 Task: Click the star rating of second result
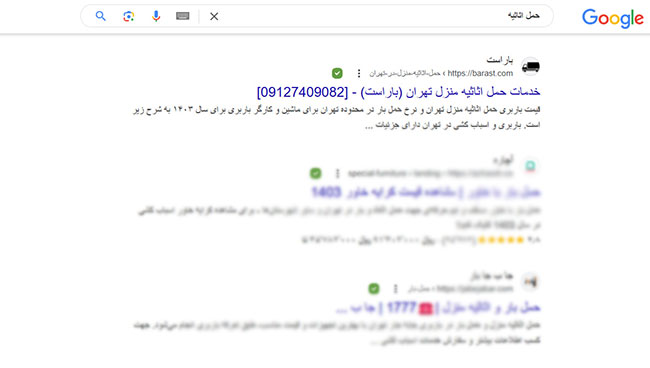coord(501,240)
